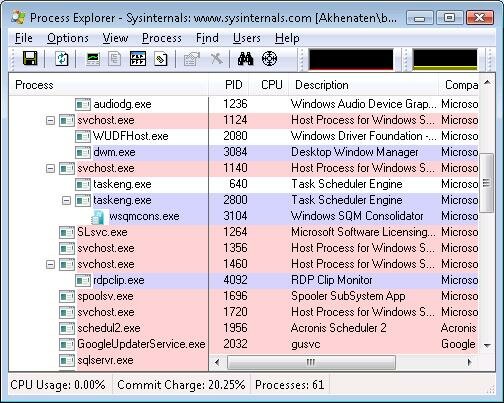Collapse the svchost.exe 1124 tree node
Image resolution: width=504 pixels, height=403 pixels.
(50, 120)
